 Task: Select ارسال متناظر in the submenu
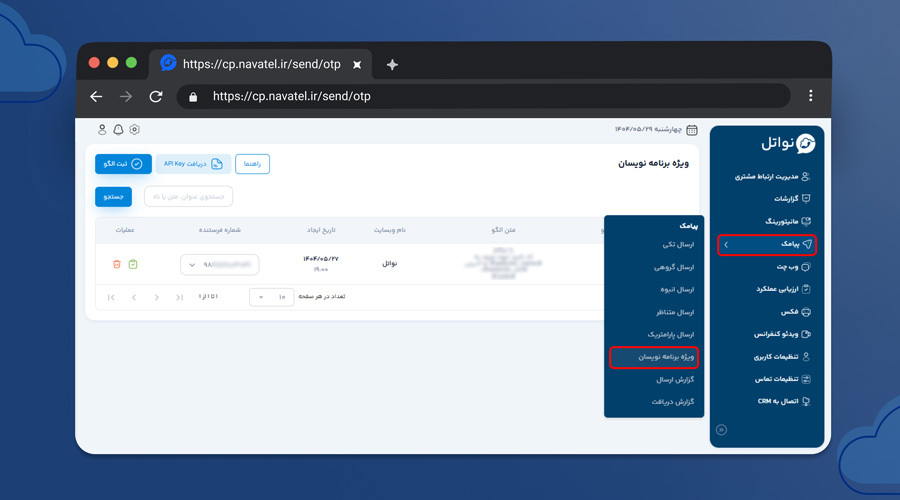[675, 312]
